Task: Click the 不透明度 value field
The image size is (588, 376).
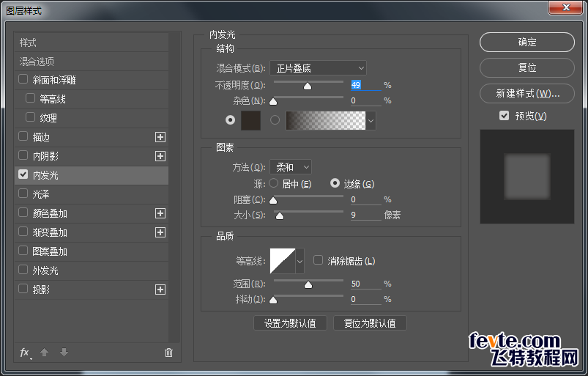Action: pyautogui.click(x=365, y=85)
